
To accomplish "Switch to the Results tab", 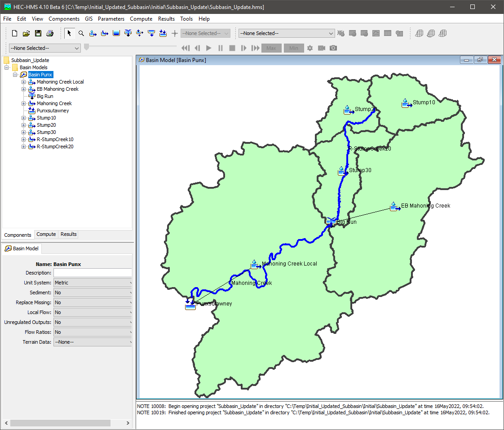I will click(x=68, y=234).
